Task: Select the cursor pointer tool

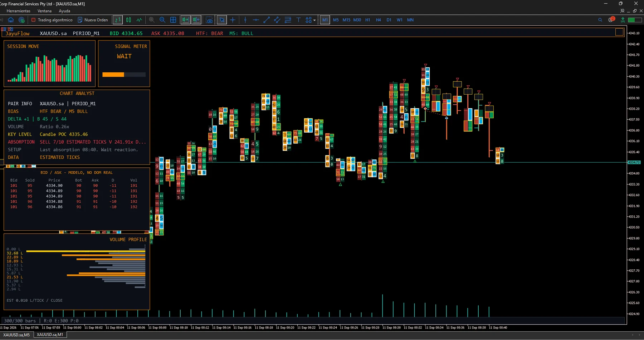Action: 222,20
